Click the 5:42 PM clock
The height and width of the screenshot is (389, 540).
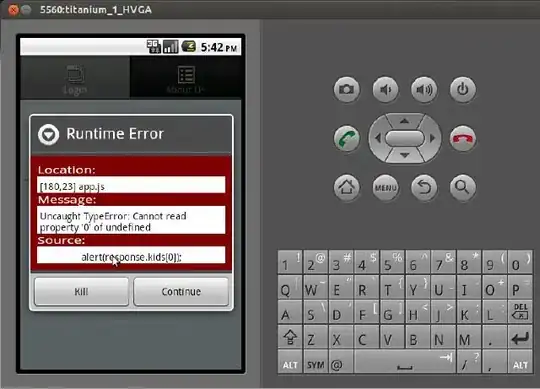[219, 47]
